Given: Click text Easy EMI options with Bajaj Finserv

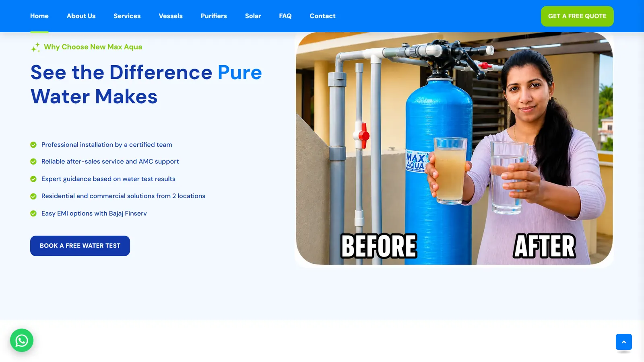Looking at the screenshot, I should 94,214.
